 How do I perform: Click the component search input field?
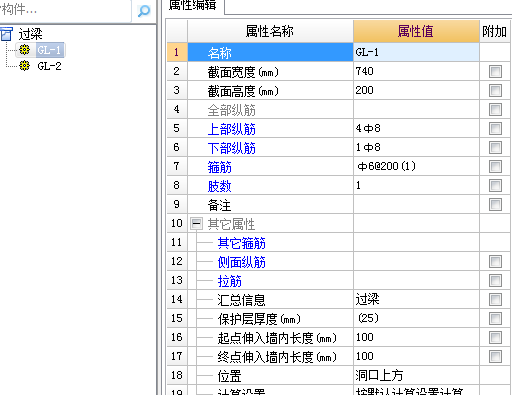pyautogui.click(x=65, y=10)
